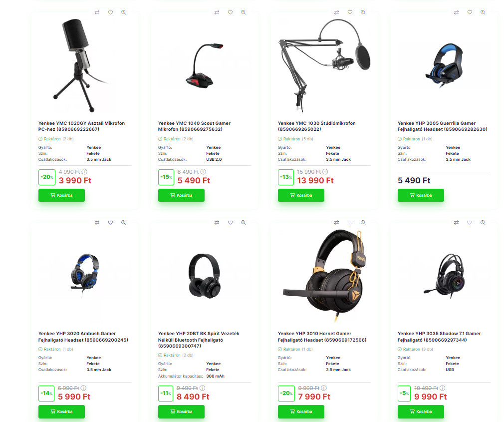Kosárba button for the 13 990 Ft studio microphone

pos(301,195)
